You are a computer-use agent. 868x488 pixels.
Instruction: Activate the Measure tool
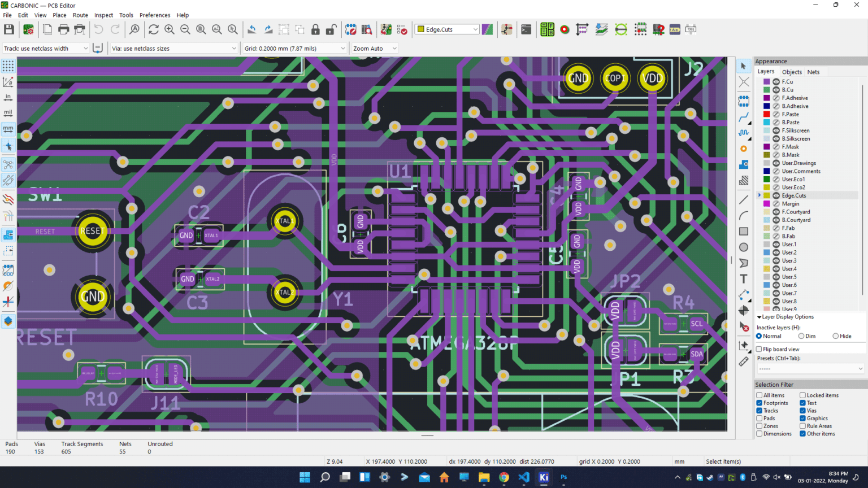tap(744, 361)
